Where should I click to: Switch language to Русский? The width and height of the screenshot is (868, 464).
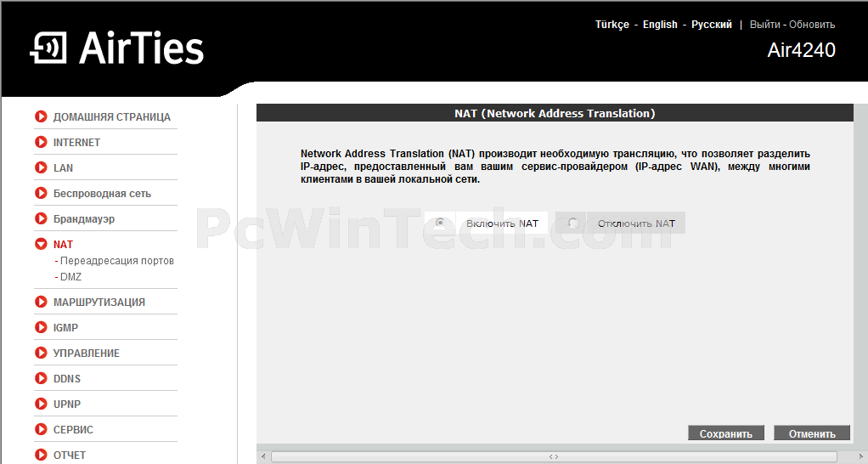[x=712, y=25]
